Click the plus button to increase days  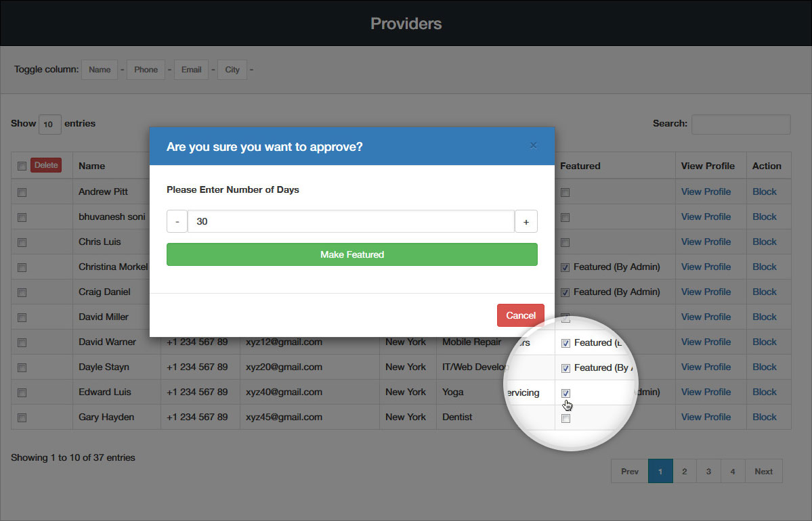click(x=526, y=221)
